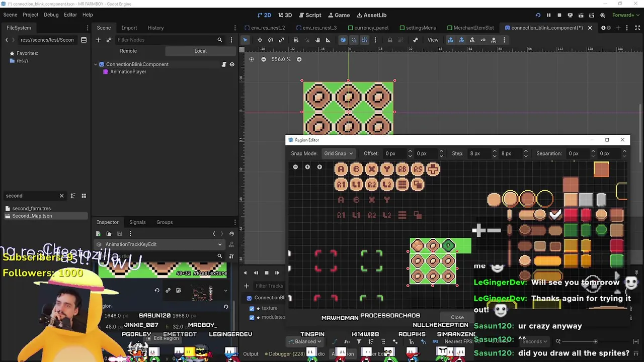The width and height of the screenshot is (644, 362).
Task: Open script attached to ConnectionBlinkComponent
Action: [224, 64]
